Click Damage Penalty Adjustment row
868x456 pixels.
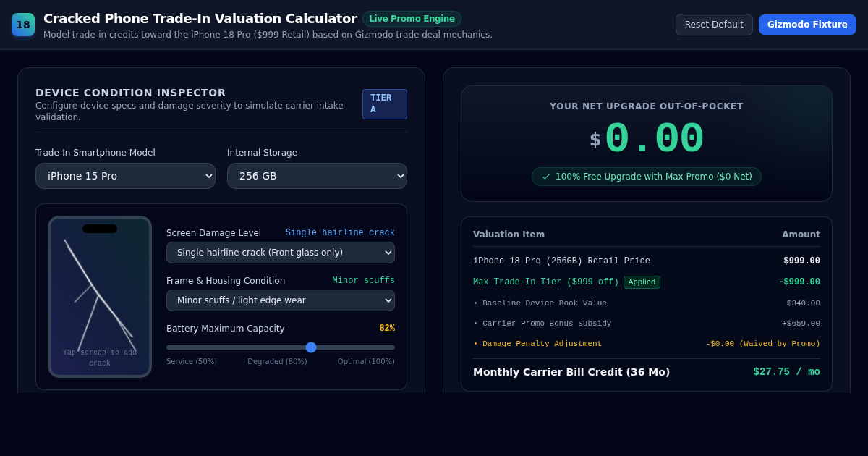(647, 344)
